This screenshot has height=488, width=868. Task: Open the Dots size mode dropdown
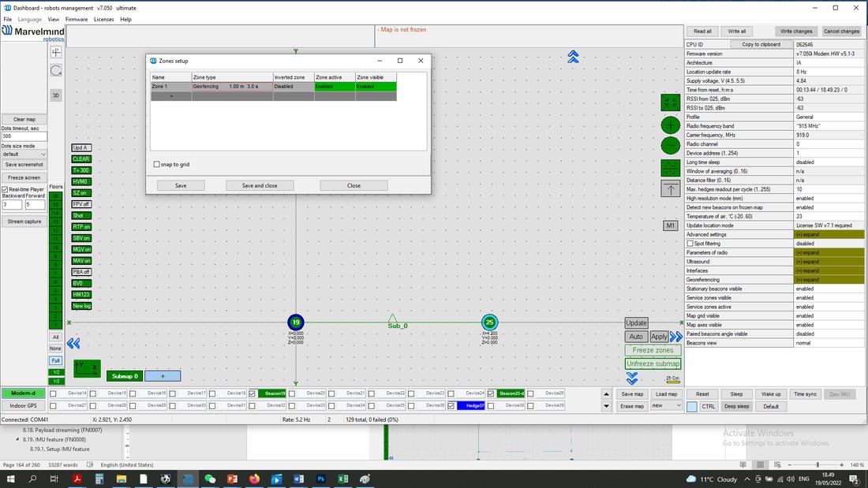coord(24,155)
